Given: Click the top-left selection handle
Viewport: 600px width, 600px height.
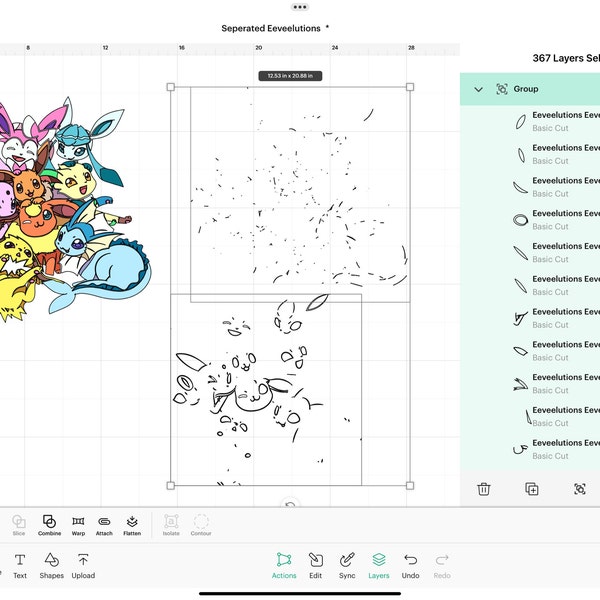Looking at the screenshot, I should pyautogui.click(x=171, y=87).
